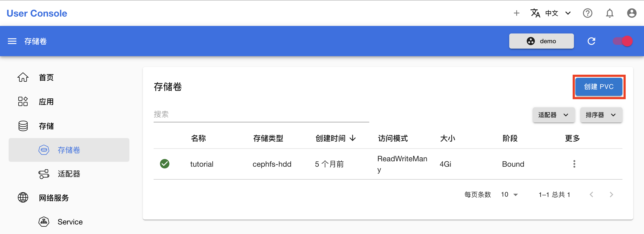Viewport: 644px width, 234px height.
Task: Refresh the list with reload icon
Action: pos(592,41)
